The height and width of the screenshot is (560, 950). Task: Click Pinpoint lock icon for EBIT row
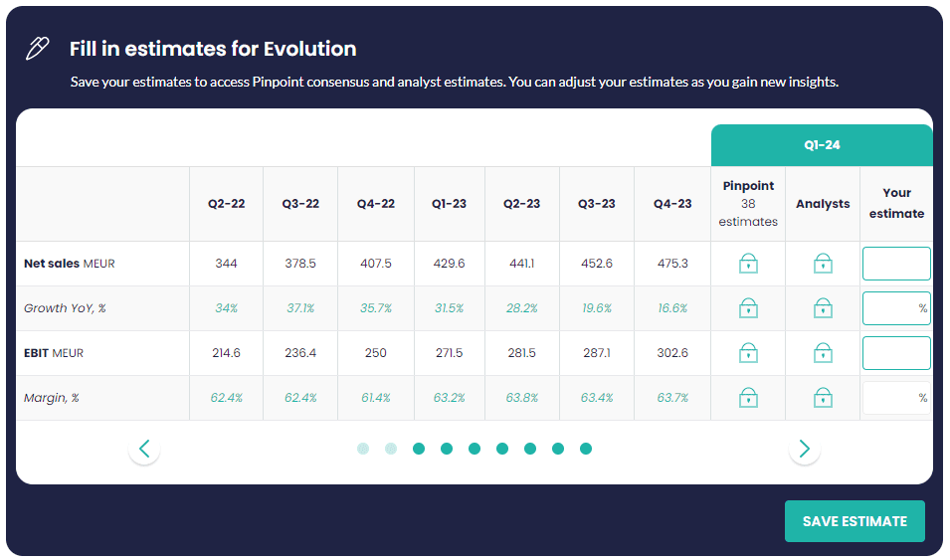pos(748,353)
